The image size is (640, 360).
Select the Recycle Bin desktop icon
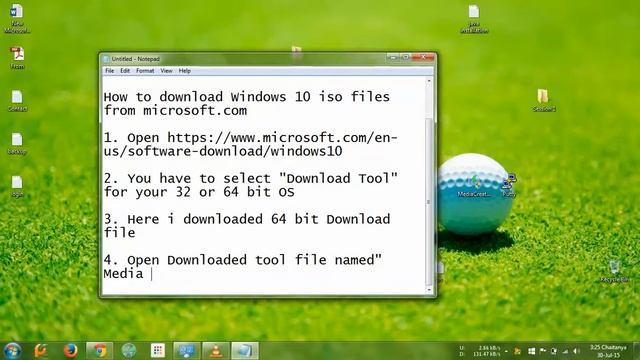tap(615, 271)
